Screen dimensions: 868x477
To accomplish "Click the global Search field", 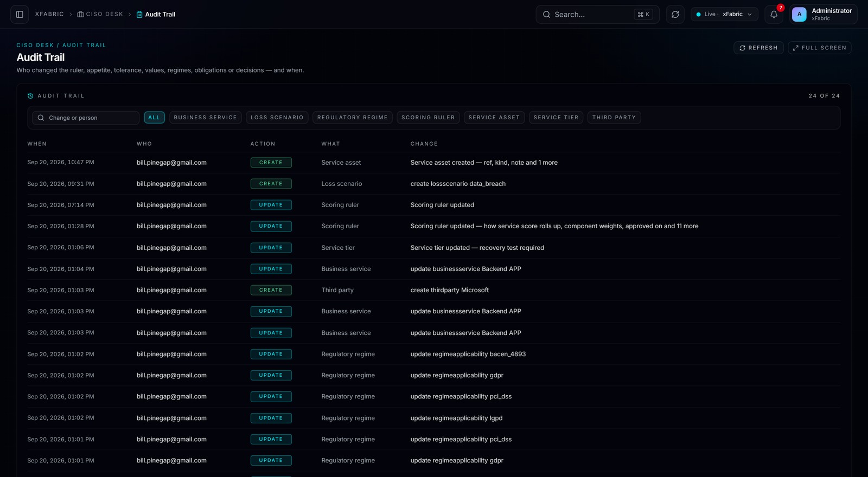I will 597,15.
